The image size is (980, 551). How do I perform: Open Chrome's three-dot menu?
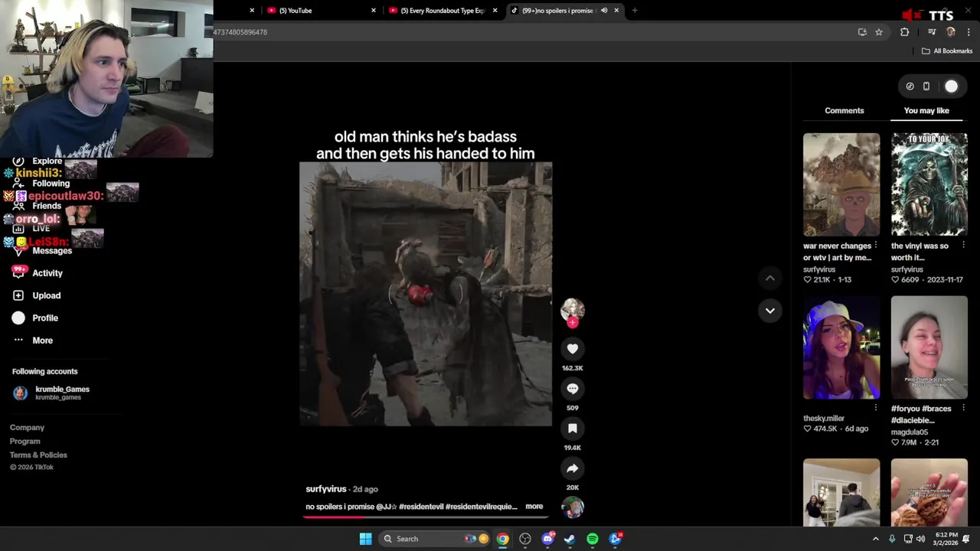coord(969,32)
